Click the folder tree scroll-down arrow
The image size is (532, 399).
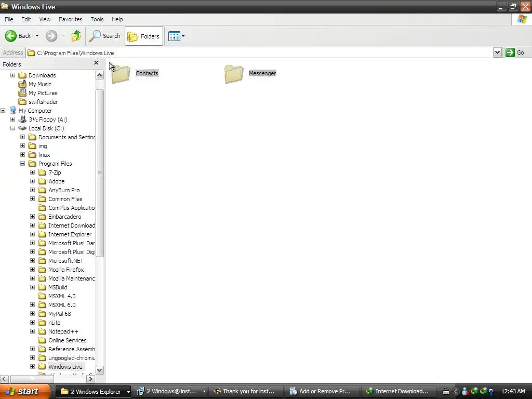(x=99, y=370)
